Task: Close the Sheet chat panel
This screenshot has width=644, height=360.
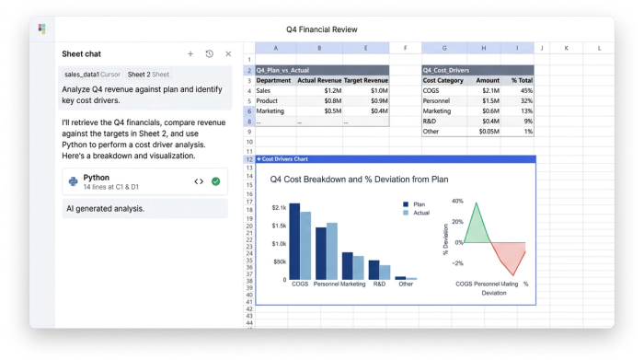Action: click(x=228, y=53)
